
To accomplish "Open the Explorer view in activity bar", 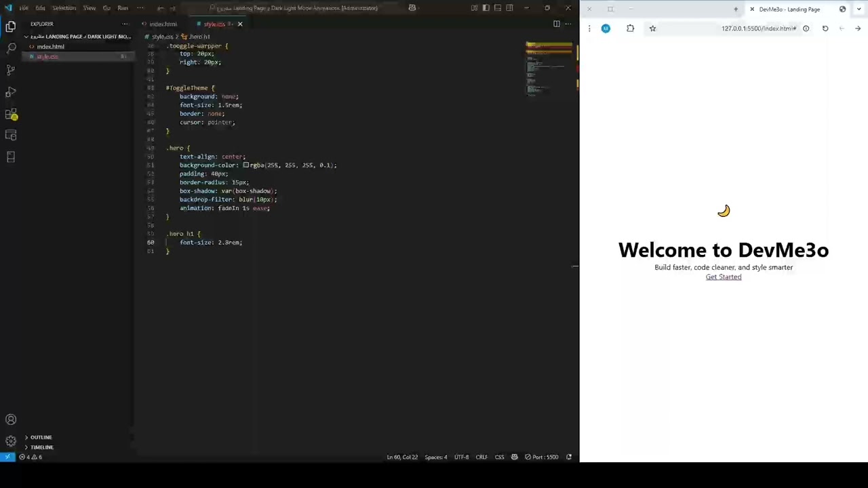I will (11, 26).
